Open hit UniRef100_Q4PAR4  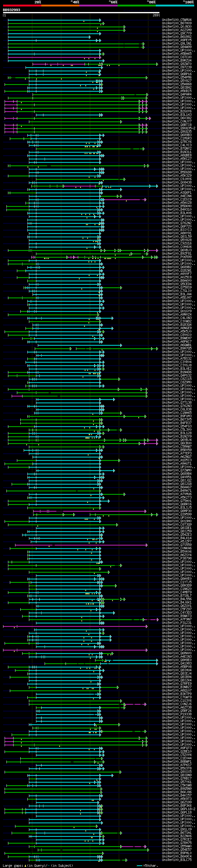click(176, 94)
